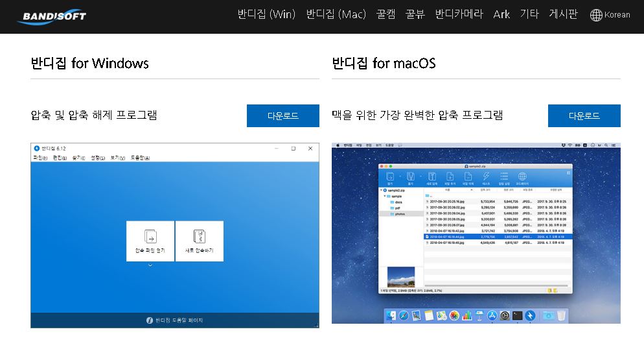Viewport: 644px width, 338px height.
Task: Open 보기 menu in 반디집 6.12 window
Action: pos(117,158)
